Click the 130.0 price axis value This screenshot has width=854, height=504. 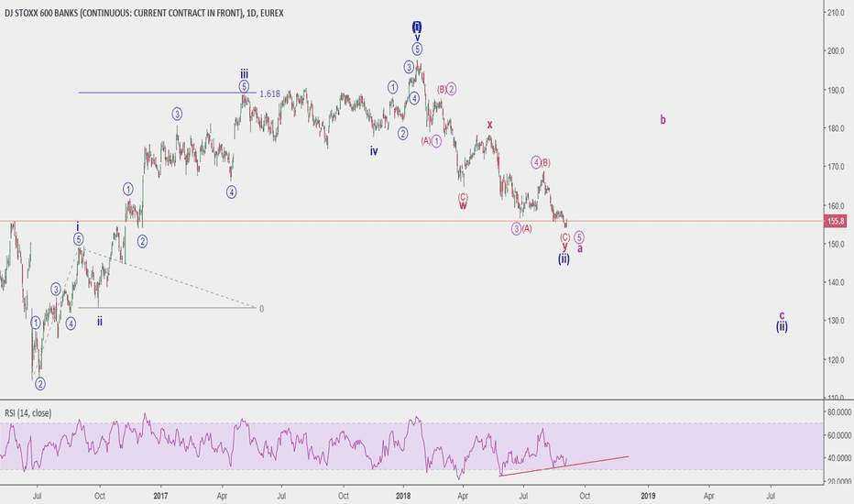(x=836, y=321)
